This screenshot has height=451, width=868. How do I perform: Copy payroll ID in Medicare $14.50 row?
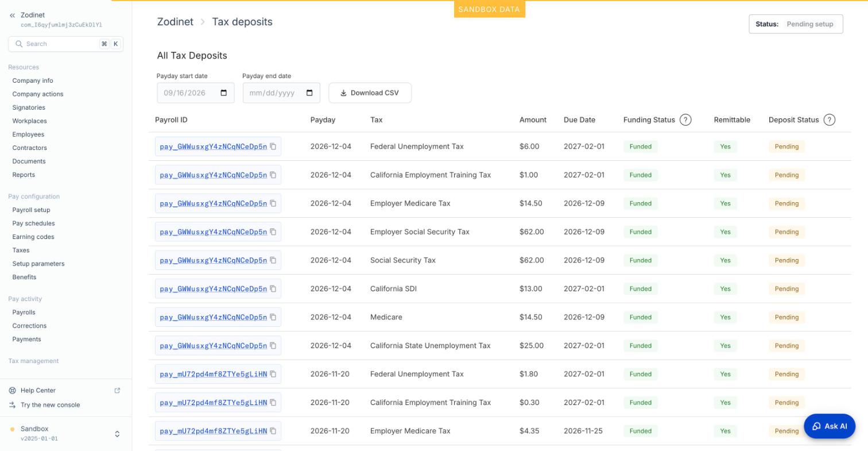point(273,317)
